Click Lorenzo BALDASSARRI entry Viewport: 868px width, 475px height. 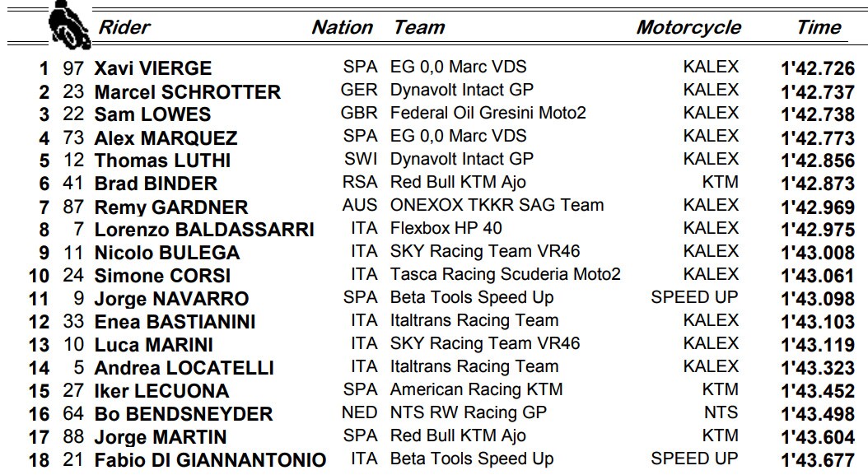(204, 230)
